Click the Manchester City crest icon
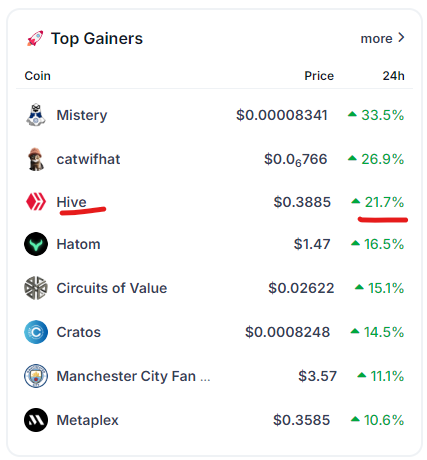Image resolution: width=427 pixels, height=460 pixels. coord(36,376)
